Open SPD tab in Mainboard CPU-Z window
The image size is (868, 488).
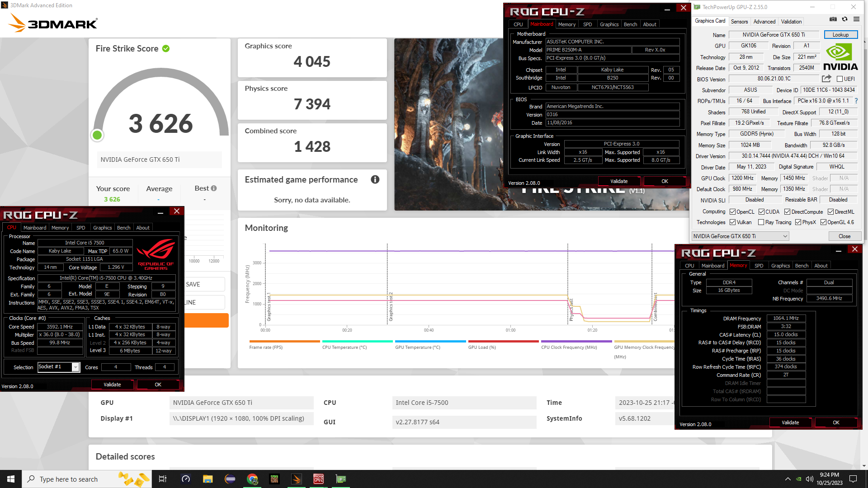click(x=588, y=24)
